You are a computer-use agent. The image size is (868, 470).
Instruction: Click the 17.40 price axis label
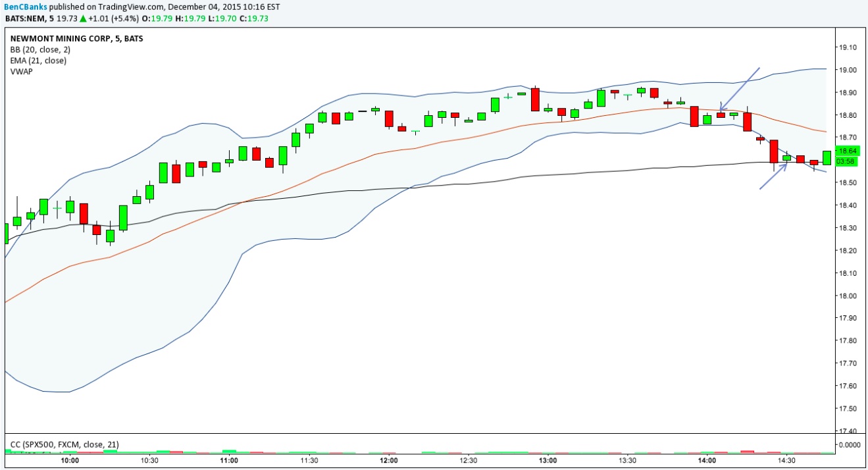pyautogui.click(x=848, y=431)
